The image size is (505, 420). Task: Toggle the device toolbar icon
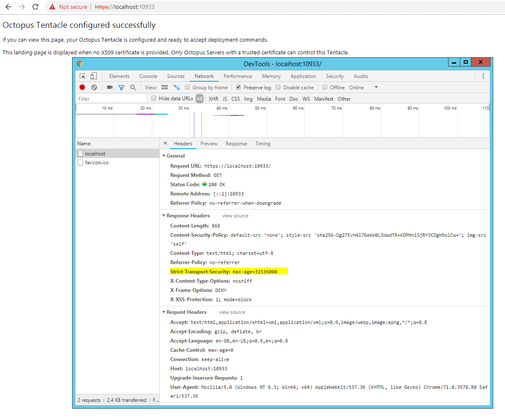click(x=94, y=76)
